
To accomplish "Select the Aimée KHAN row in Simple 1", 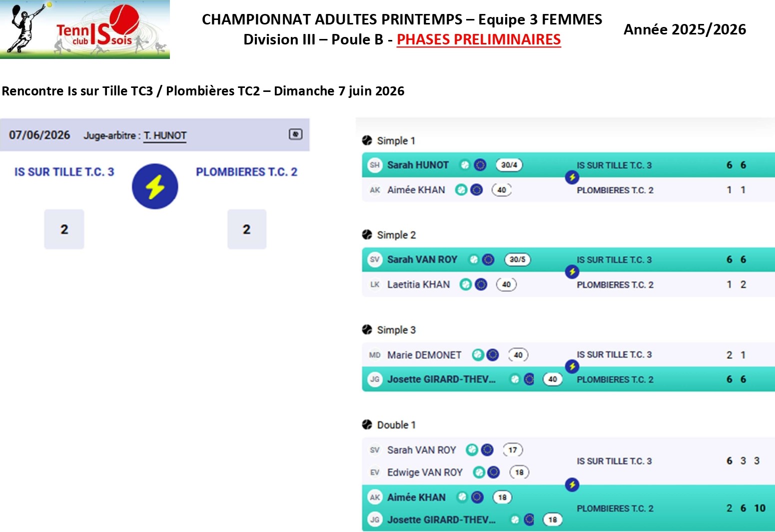I will coord(568,190).
